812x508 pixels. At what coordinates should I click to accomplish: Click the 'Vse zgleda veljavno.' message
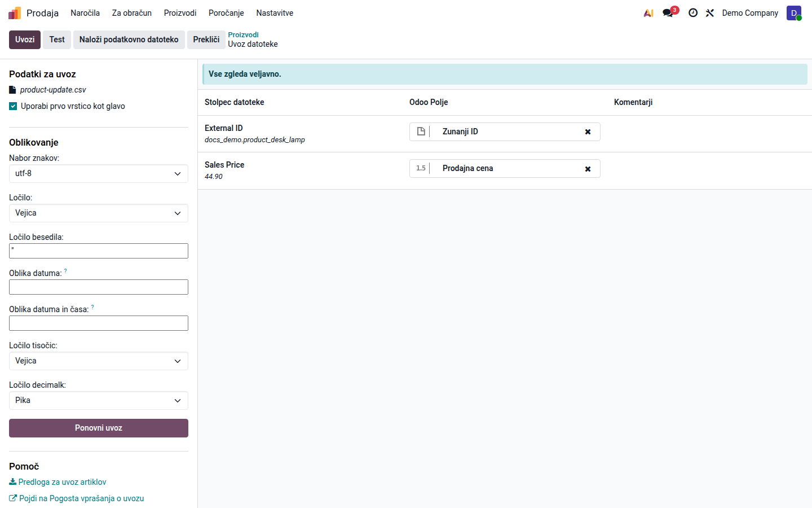coord(245,74)
